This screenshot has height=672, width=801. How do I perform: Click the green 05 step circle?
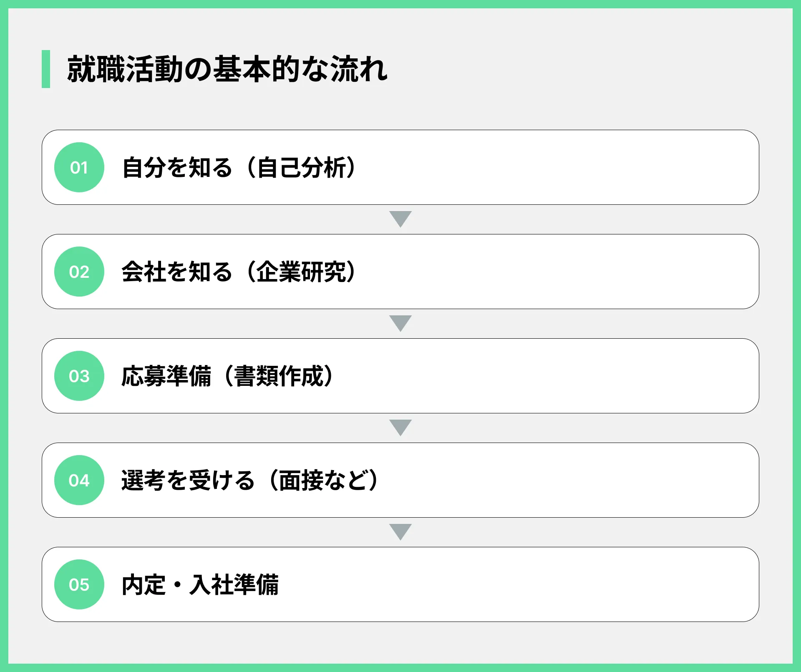click(x=79, y=584)
